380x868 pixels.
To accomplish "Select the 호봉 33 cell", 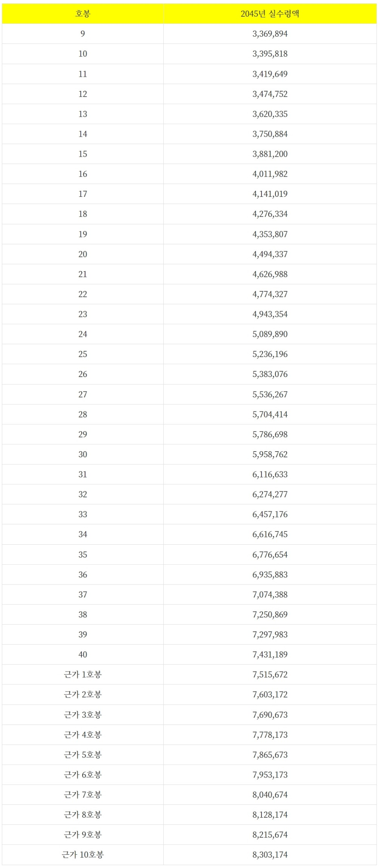I will 83,514.
